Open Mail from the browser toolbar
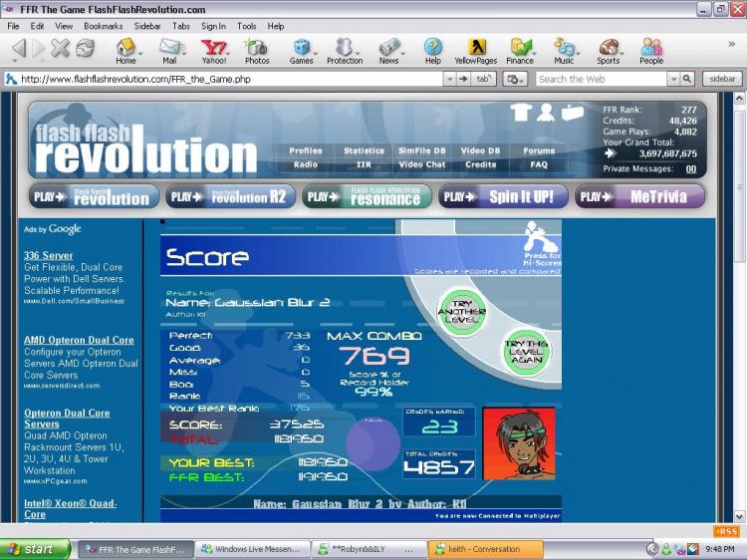Viewport: 747px width, 560px height. point(169,51)
